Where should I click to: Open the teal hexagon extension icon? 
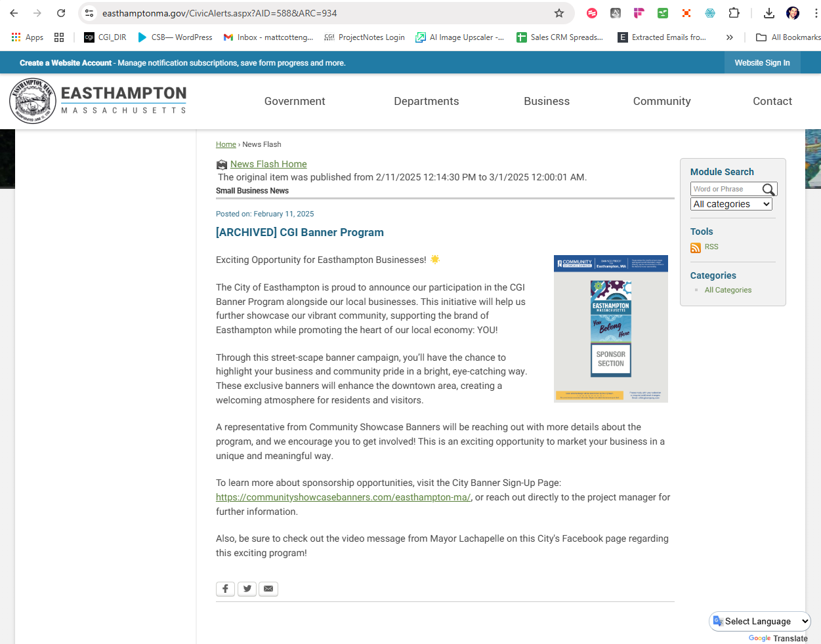point(710,13)
